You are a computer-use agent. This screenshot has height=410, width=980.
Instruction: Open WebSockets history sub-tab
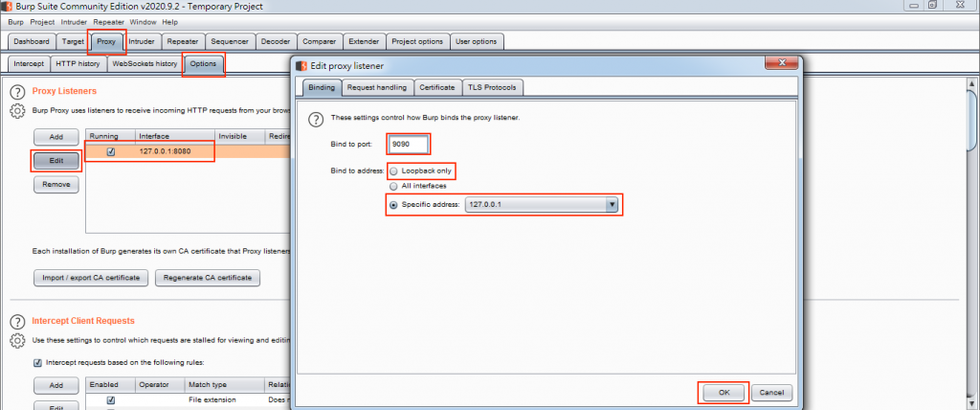(145, 64)
